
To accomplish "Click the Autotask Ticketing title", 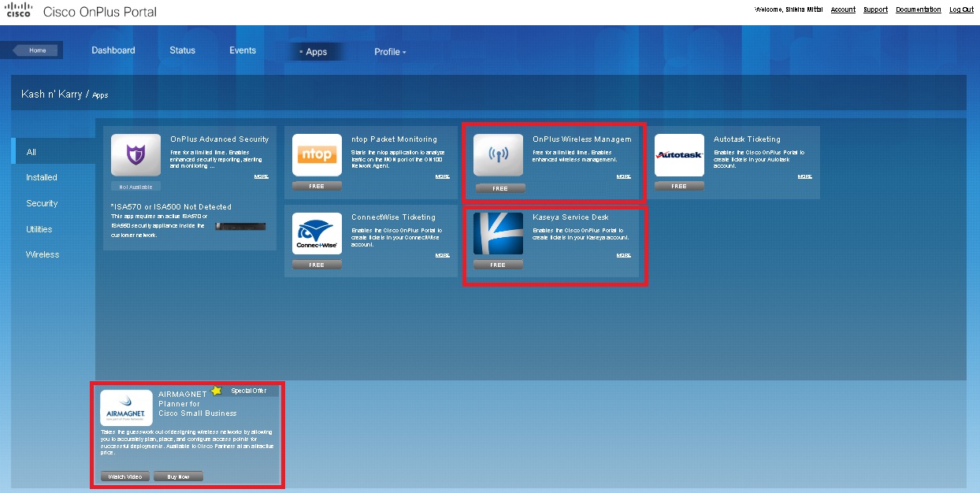I will (x=747, y=139).
